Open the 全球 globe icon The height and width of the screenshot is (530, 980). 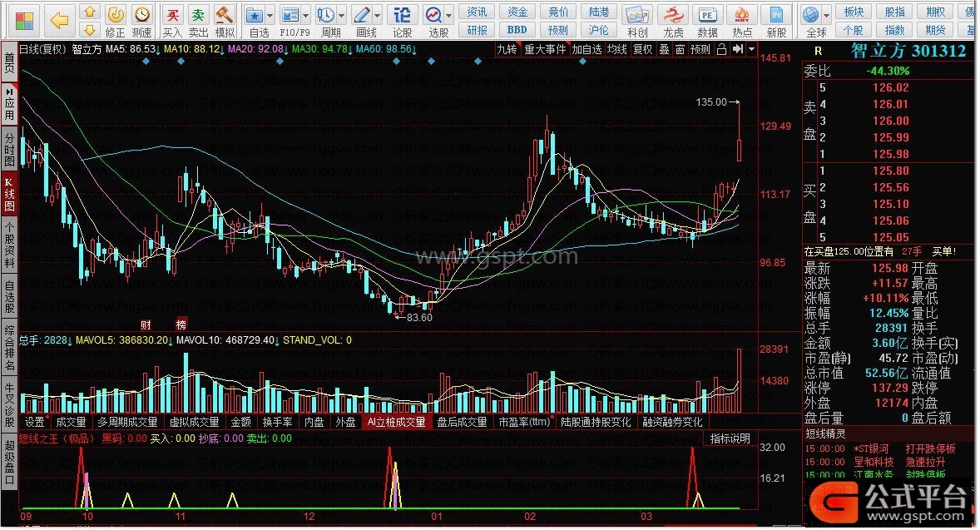[x=811, y=14]
